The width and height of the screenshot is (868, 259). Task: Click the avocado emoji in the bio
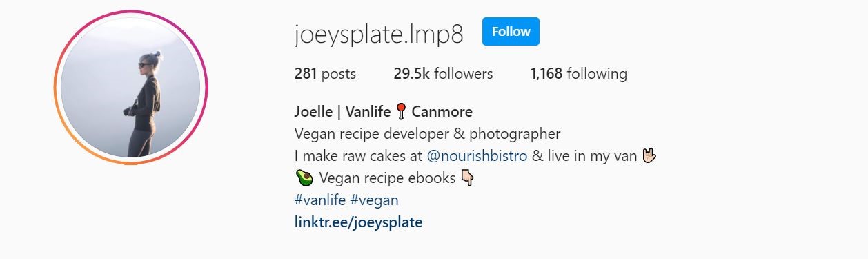pyautogui.click(x=304, y=178)
